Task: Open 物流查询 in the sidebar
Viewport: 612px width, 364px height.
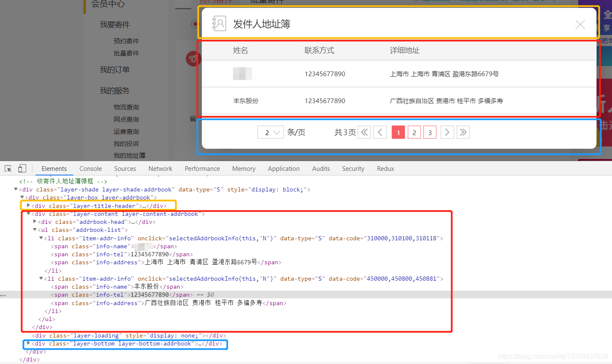Action: 126,107
